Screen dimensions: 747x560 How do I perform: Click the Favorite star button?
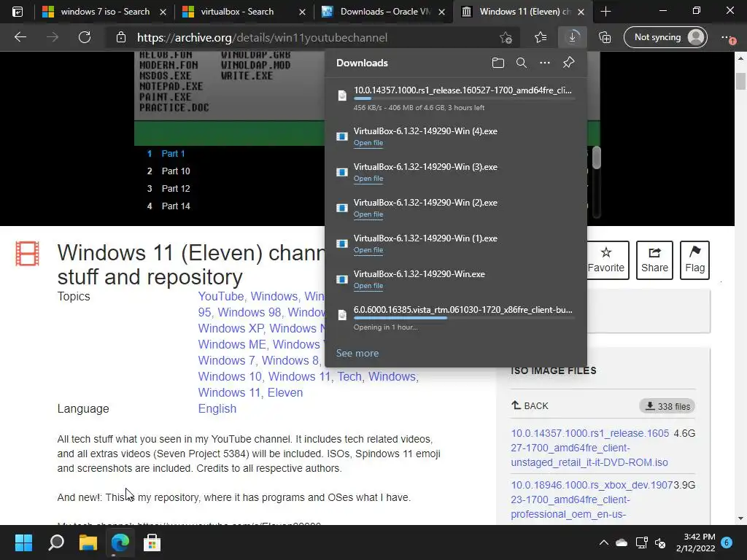pos(606,260)
